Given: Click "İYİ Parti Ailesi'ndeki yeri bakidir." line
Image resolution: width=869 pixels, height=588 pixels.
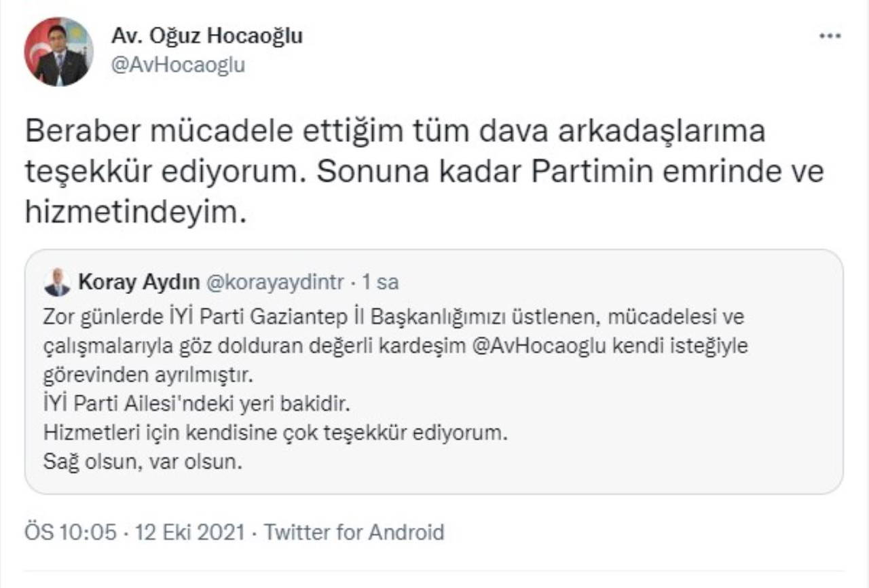Looking at the screenshot, I should (196, 404).
